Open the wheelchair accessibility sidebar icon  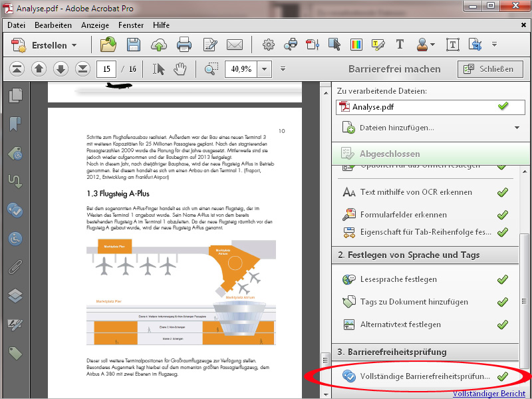coord(15,239)
